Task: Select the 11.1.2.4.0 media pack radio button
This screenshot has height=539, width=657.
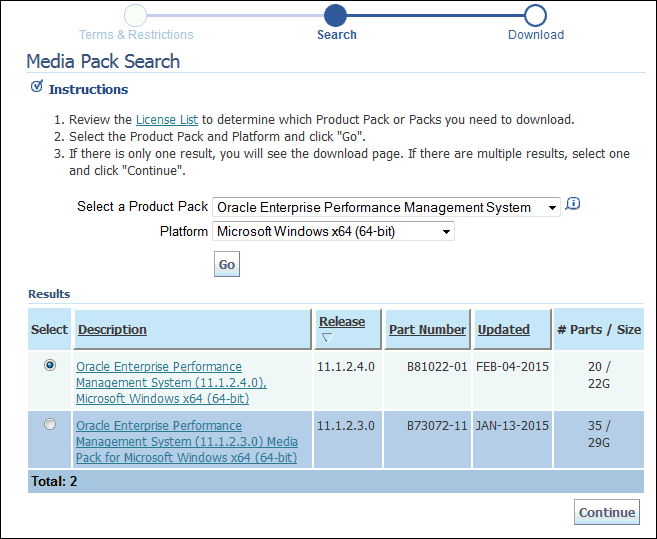Action: point(50,366)
